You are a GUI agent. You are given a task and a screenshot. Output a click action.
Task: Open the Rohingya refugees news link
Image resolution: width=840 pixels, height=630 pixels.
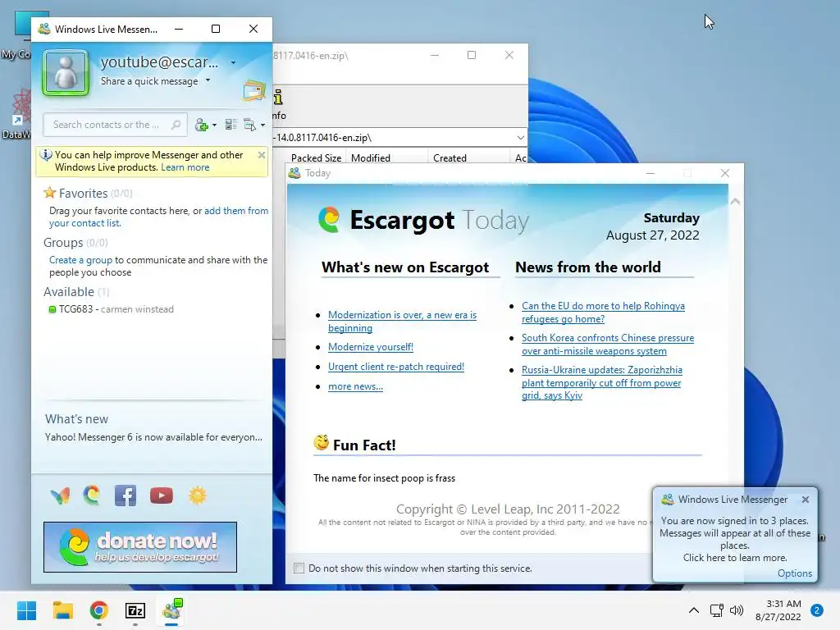pos(603,313)
